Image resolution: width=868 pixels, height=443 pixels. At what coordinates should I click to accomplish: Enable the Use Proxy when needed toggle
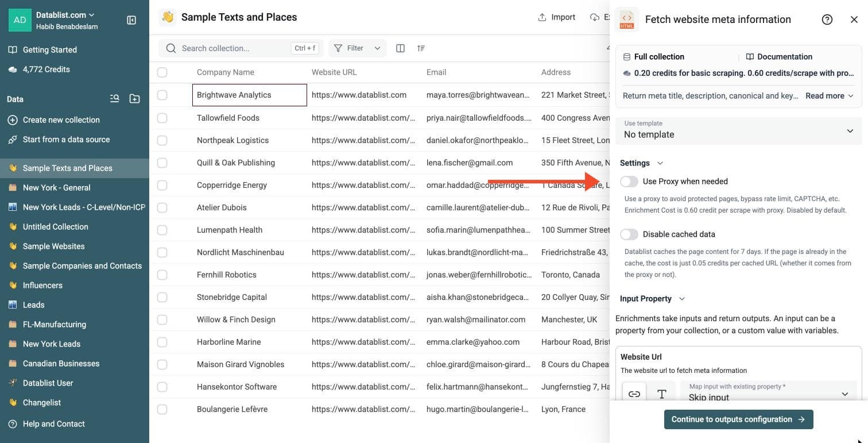(x=629, y=182)
